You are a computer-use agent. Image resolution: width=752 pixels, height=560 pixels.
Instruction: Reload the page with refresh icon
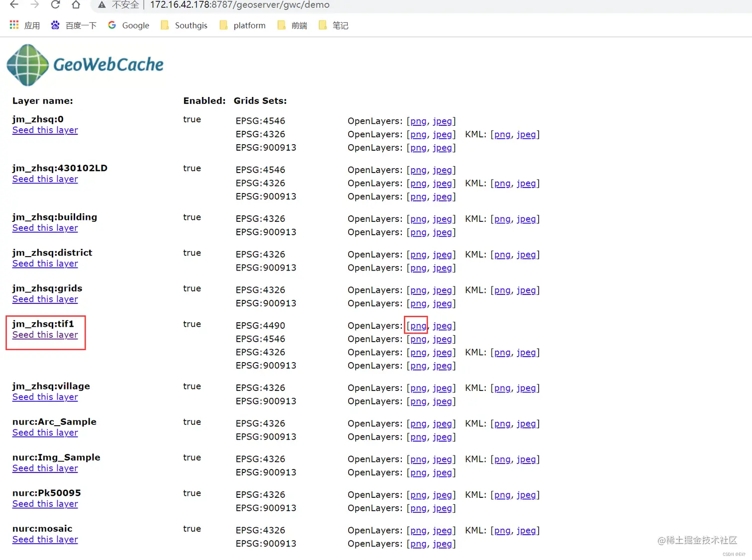(x=55, y=4)
